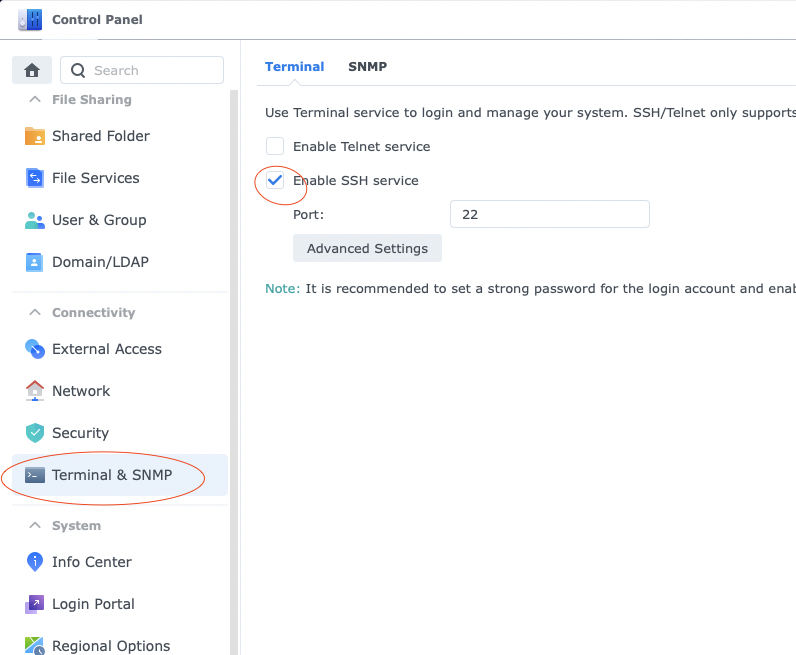Viewport: 796px width, 655px height.
Task: Select the Terminal tab
Action: tap(294, 67)
